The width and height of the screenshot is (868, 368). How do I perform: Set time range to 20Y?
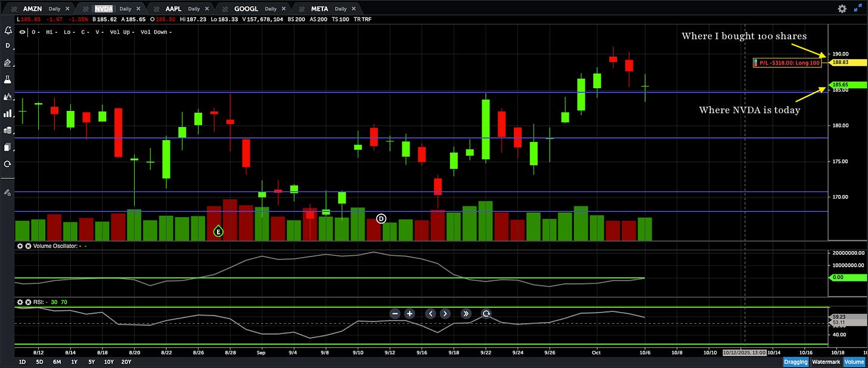coord(126,362)
